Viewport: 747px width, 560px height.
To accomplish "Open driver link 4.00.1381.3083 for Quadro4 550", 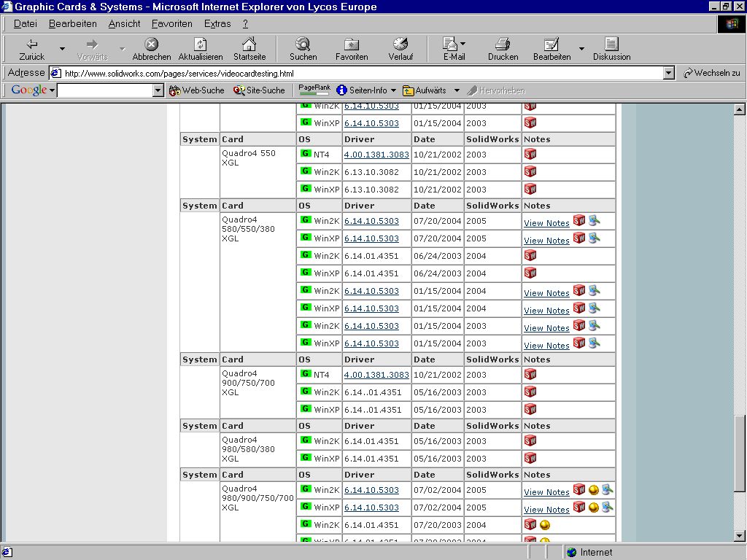I will 376,155.
